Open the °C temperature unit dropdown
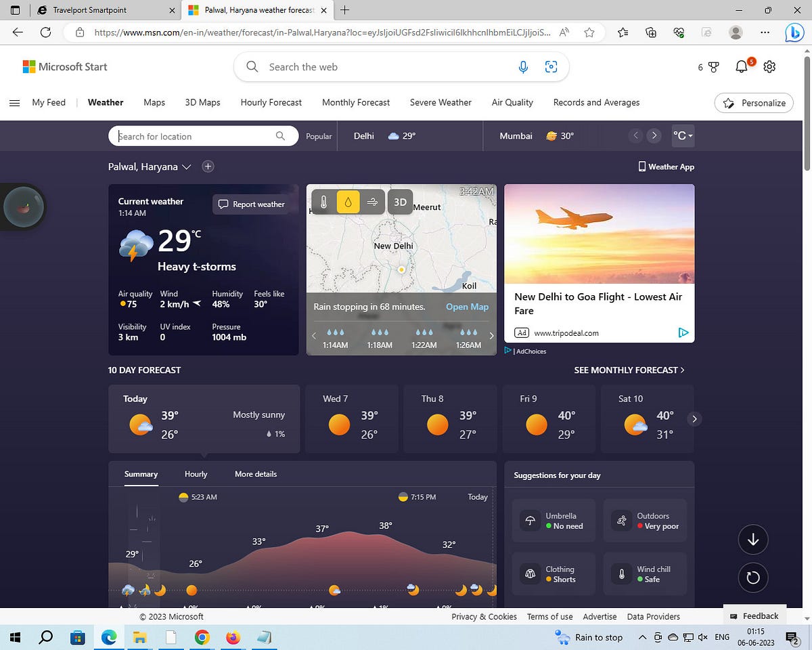Viewport: 812px width, 650px height. [683, 135]
